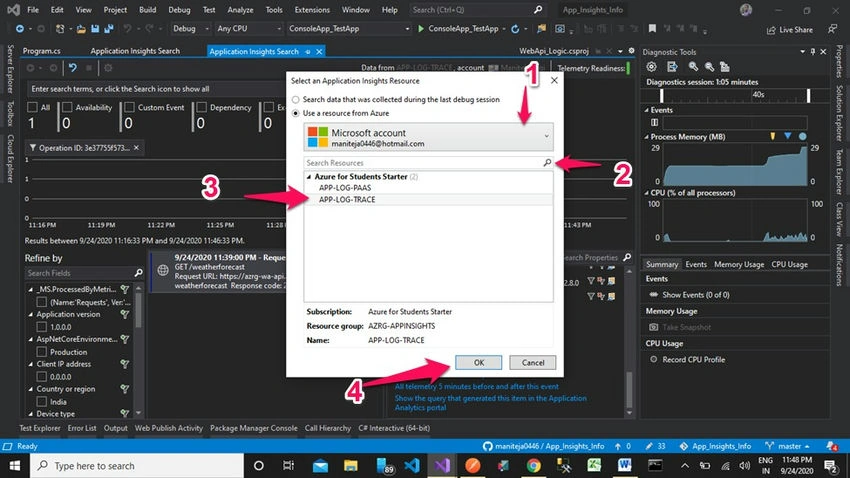Open the Package Manager Console tab
This screenshot has height=478, width=850.
254,428
